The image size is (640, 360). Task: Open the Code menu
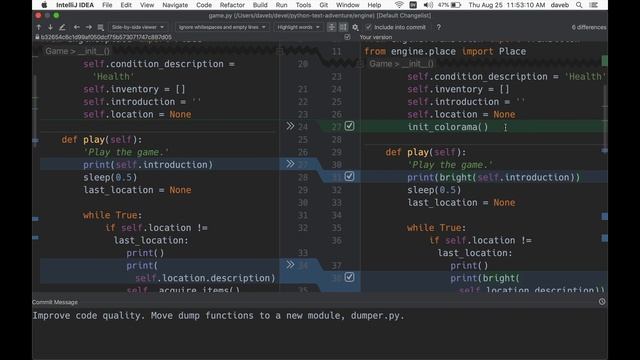[204, 5]
